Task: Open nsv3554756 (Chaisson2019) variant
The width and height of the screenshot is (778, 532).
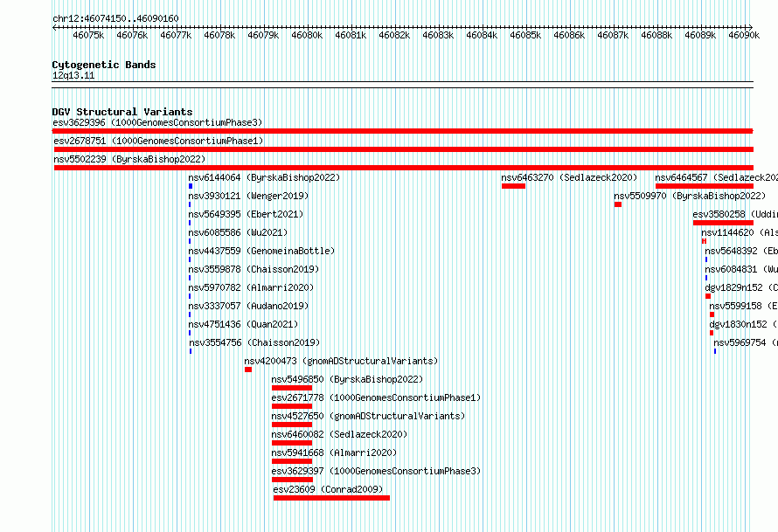Action: coord(254,342)
